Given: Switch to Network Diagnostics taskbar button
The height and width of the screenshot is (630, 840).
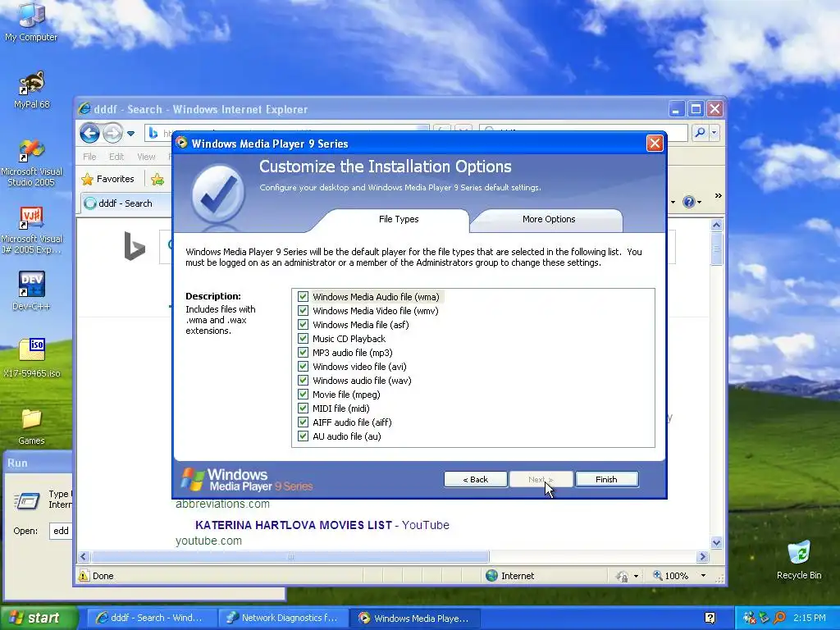Looking at the screenshot, I should 282,618.
